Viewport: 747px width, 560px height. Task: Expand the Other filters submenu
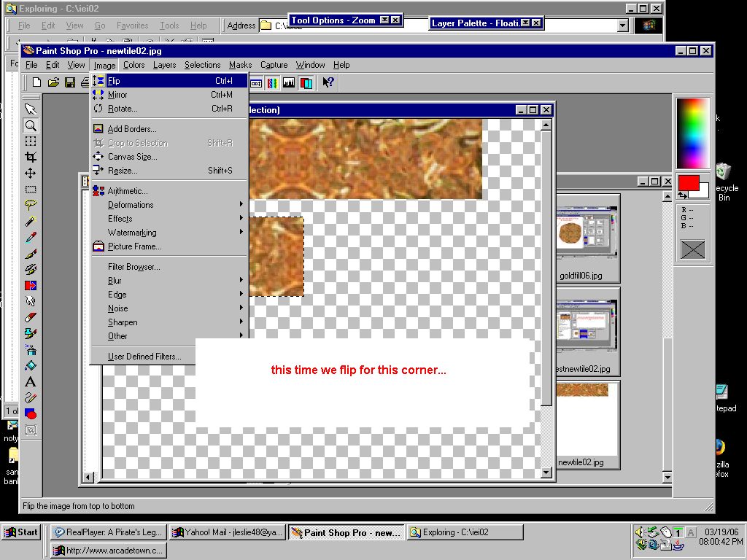[169, 335]
